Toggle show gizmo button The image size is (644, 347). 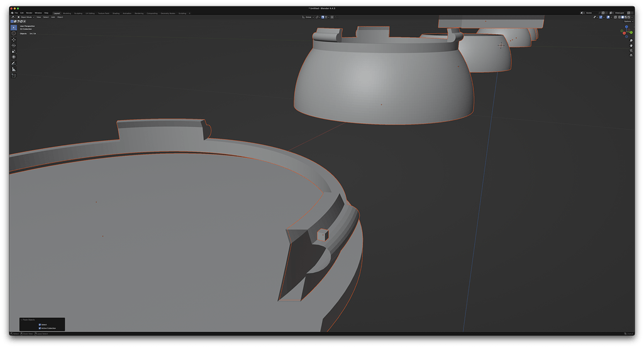pos(601,17)
